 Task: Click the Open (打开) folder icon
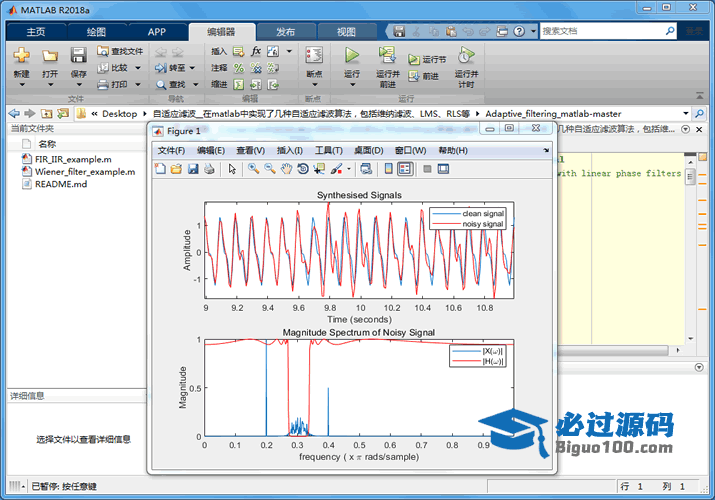50,56
